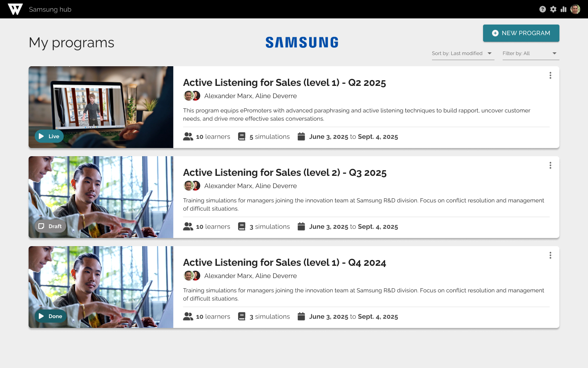Open kebab menu for Q2 2025 program
The image size is (588, 368).
550,75
